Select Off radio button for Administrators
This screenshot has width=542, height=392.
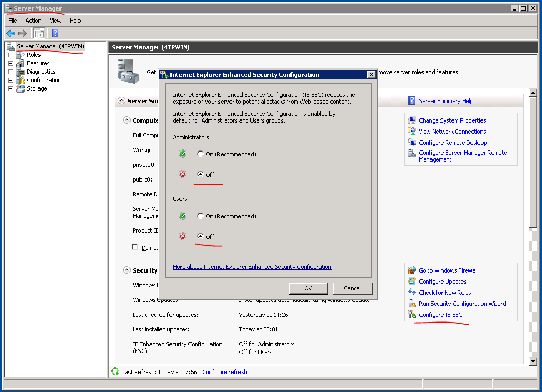pyautogui.click(x=200, y=174)
